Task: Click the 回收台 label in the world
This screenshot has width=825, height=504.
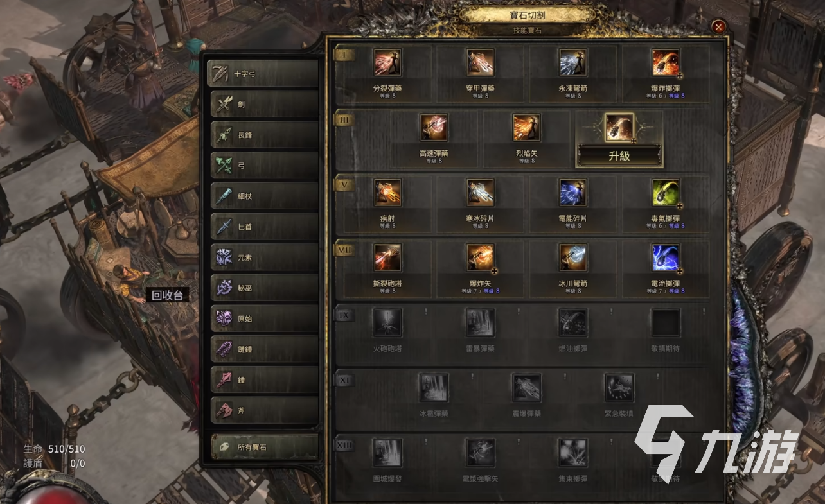Action: [167, 295]
